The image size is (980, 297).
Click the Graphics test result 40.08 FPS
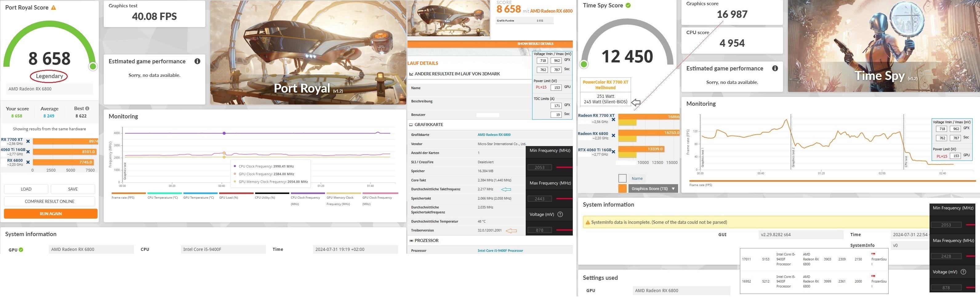click(155, 16)
